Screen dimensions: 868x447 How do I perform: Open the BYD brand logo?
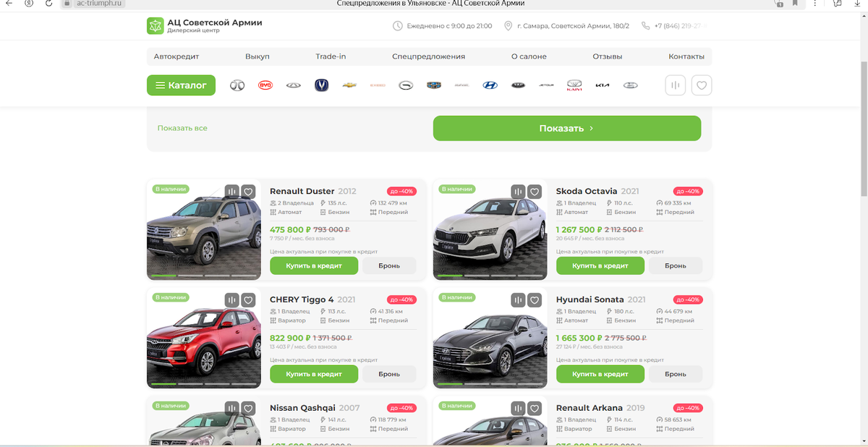tap(265, 85)
